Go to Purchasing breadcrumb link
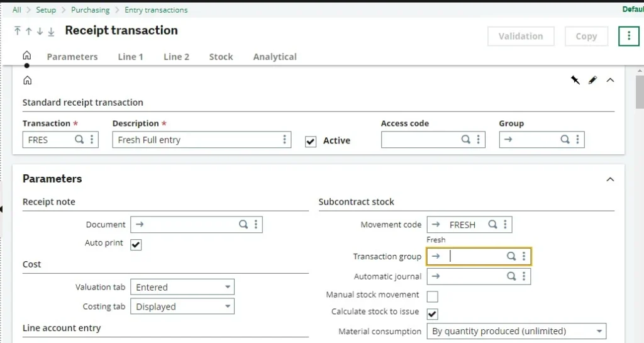The height and width of the screenshot is (343, 644). (91, 10)
